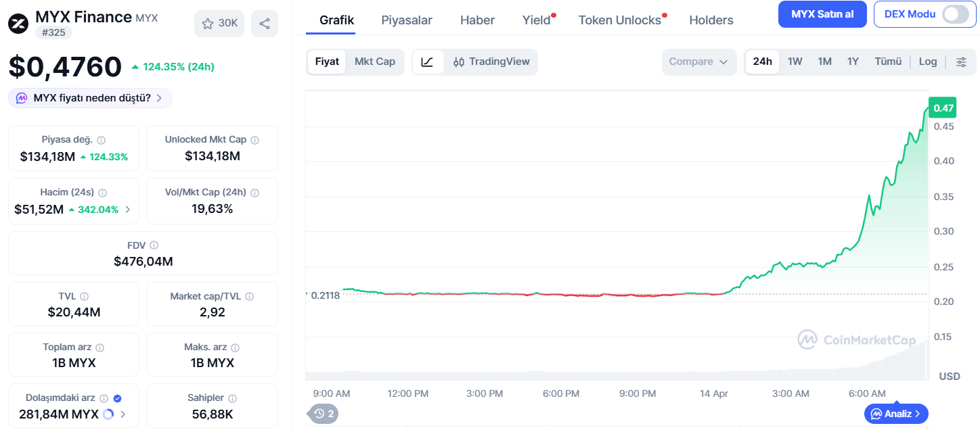Screen dimensions: 980x430
Task: Click info icon next to Unlocked Mkt Cap
Action: (255, 140)
